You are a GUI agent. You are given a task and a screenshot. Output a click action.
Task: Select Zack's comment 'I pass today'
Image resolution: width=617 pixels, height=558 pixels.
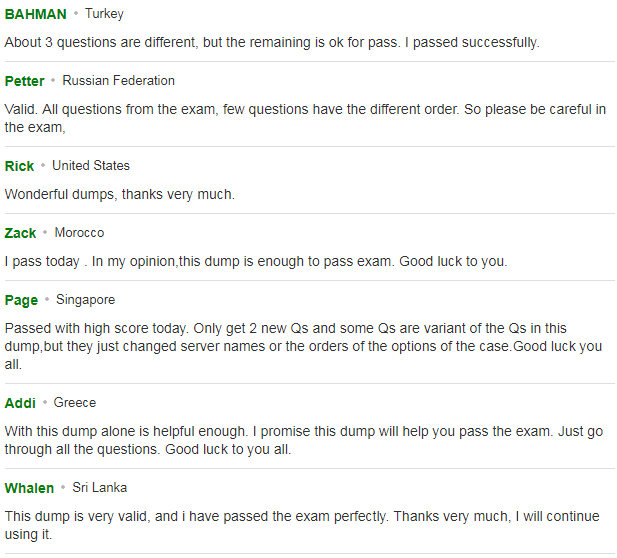tap(256, 261)
